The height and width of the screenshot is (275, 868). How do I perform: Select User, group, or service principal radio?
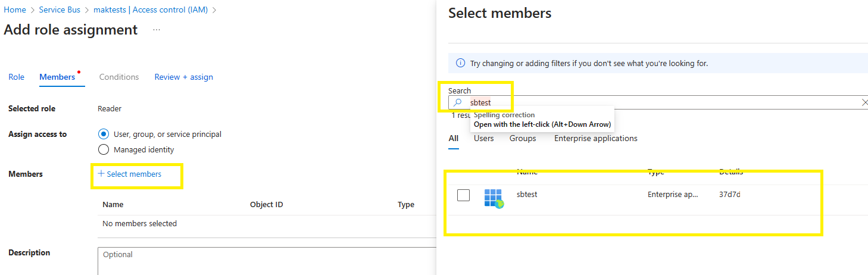[x=104, y=134]
